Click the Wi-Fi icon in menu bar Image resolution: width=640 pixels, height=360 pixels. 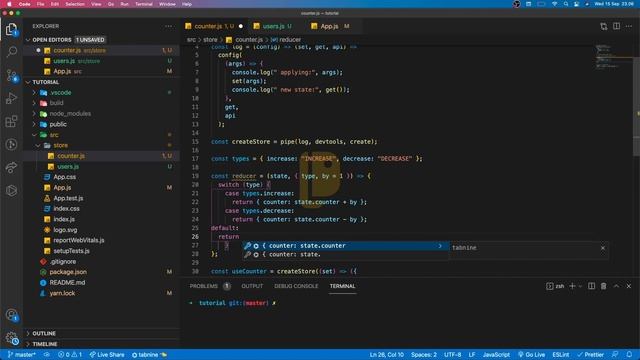[x=554, y=4]
